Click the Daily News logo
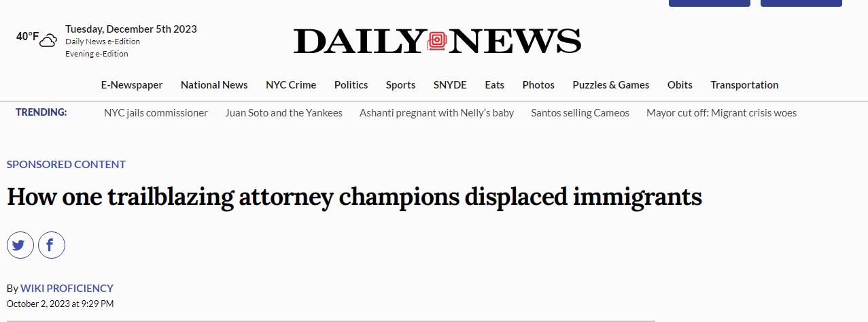The width and height of the screenshot is (868, 322). (437, 42)
